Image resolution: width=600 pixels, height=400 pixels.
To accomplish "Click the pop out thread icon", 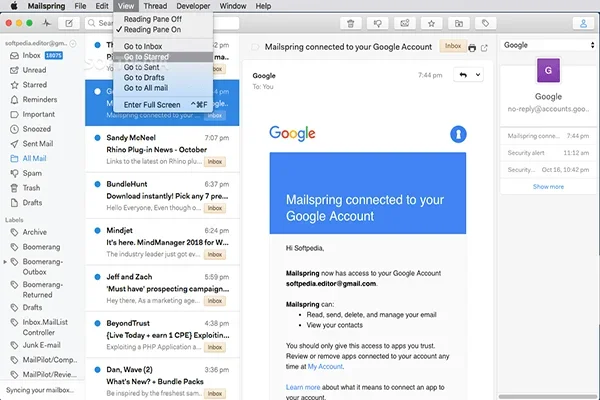I will 484,48.
